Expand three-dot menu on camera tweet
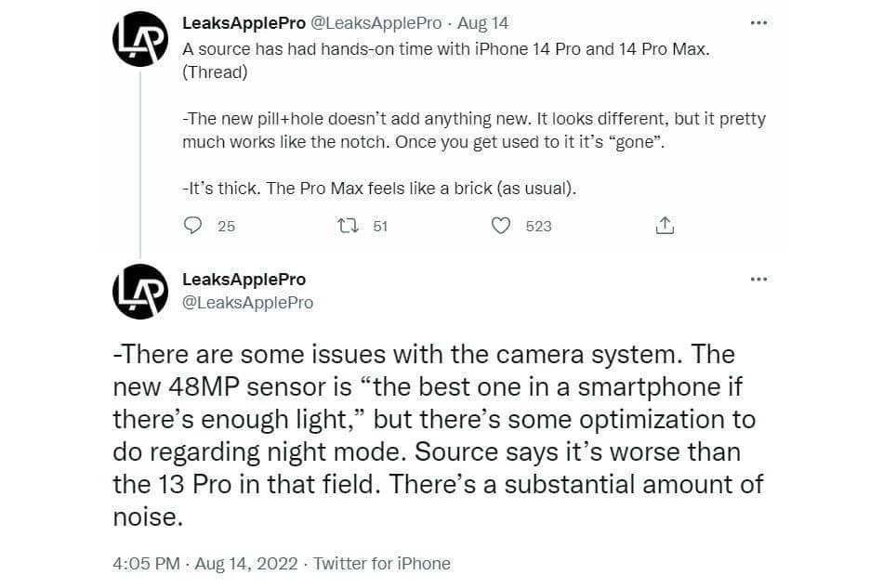The width and height of the screenshot is (883, 588). click(x=758, y=280)
